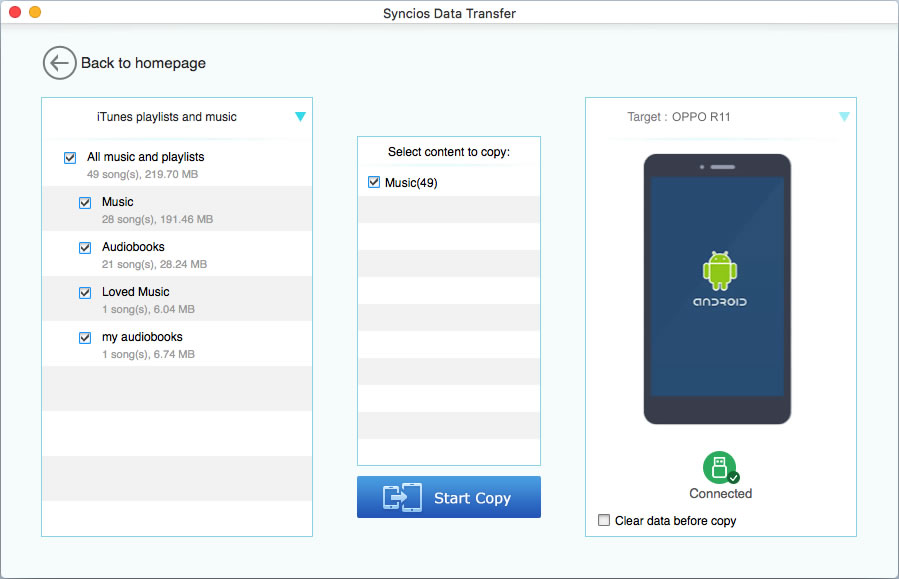This screenshot has width=899, height=579.
Task: Click the Music(49) label text
Action: click(411, 183)
